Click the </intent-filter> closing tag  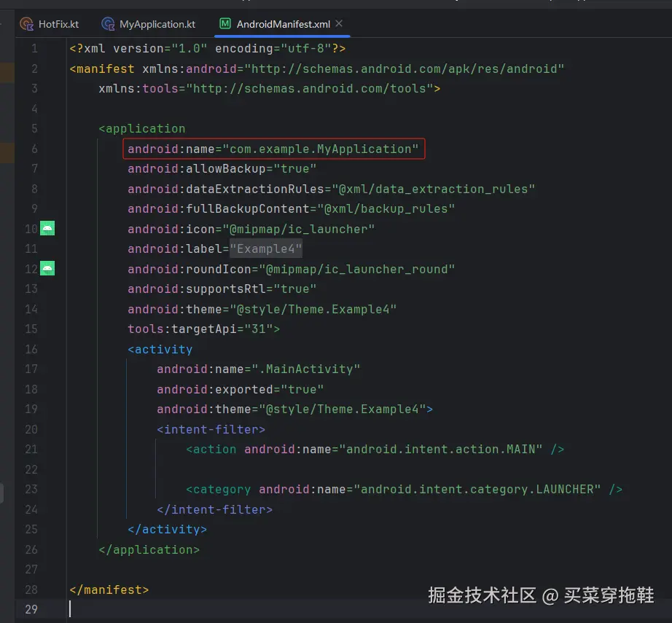pyautogui.click(x=214, y=509)
